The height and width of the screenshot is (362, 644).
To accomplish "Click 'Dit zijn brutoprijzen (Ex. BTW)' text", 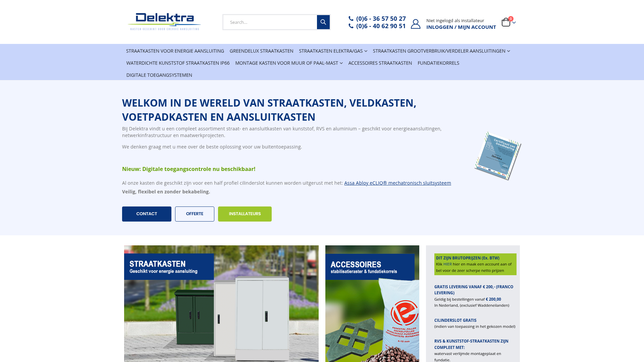I will 468,258.
